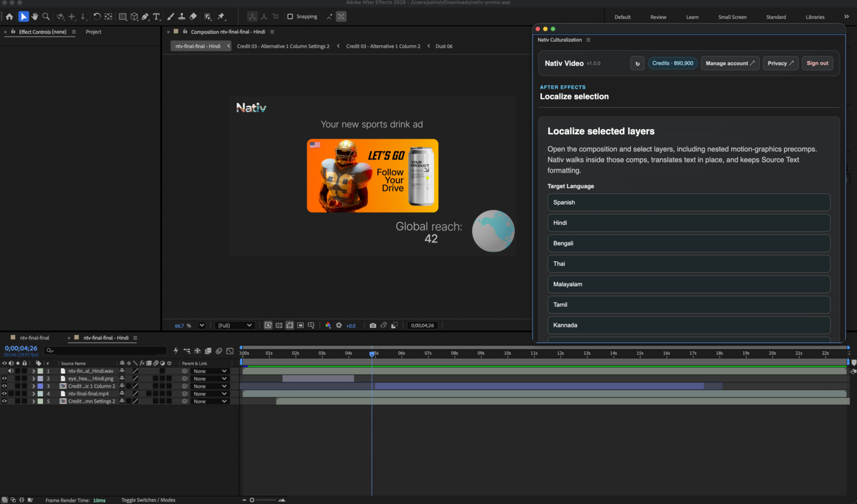This screenshot has width=857, height=504.
Task: Hide the Credit ...mn Settings 2 layer
Action: [4, 401]
